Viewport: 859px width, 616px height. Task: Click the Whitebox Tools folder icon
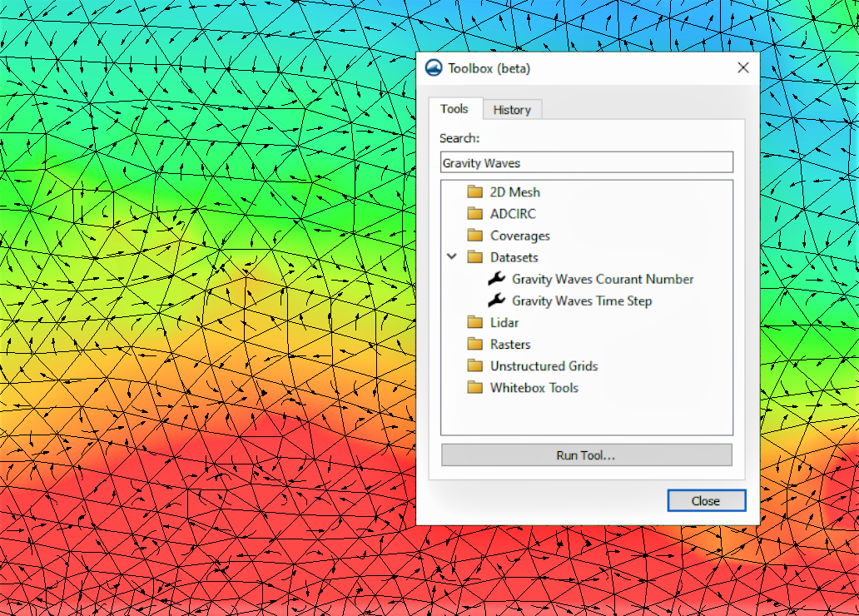click(475, 387)
